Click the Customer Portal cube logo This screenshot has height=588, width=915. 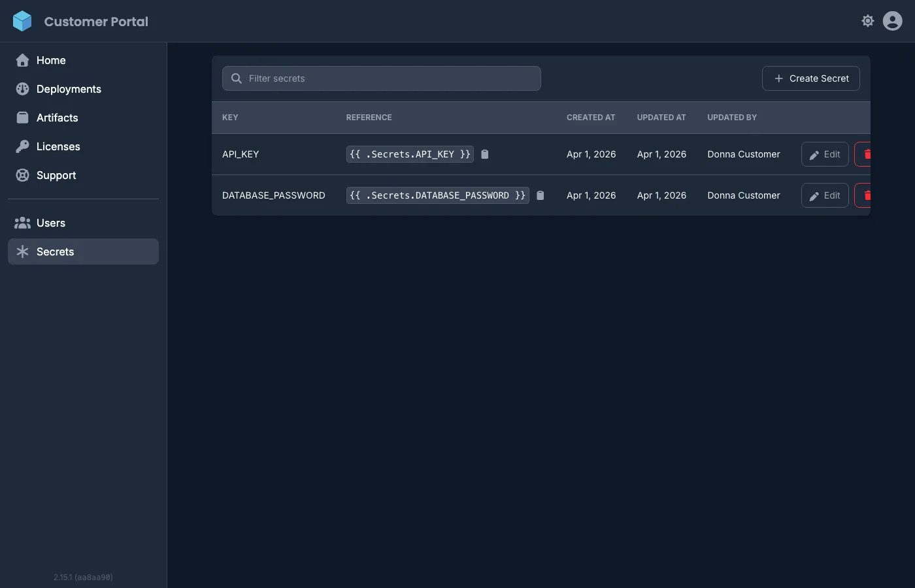pyautogui.click(x=22, y=20)
